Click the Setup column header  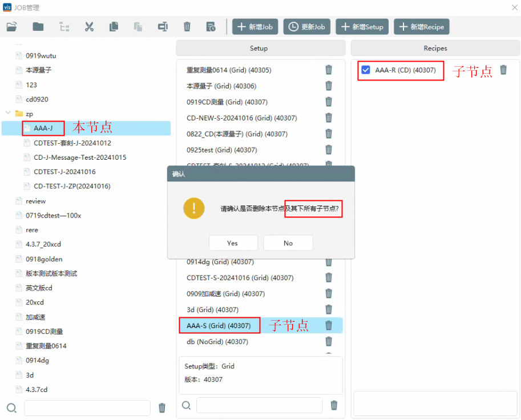260,48
